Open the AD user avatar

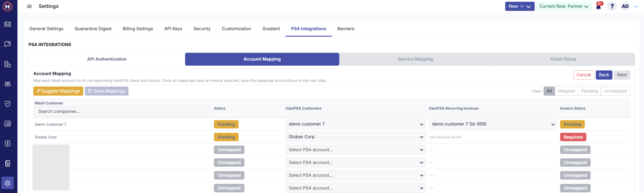click(625, 6)
